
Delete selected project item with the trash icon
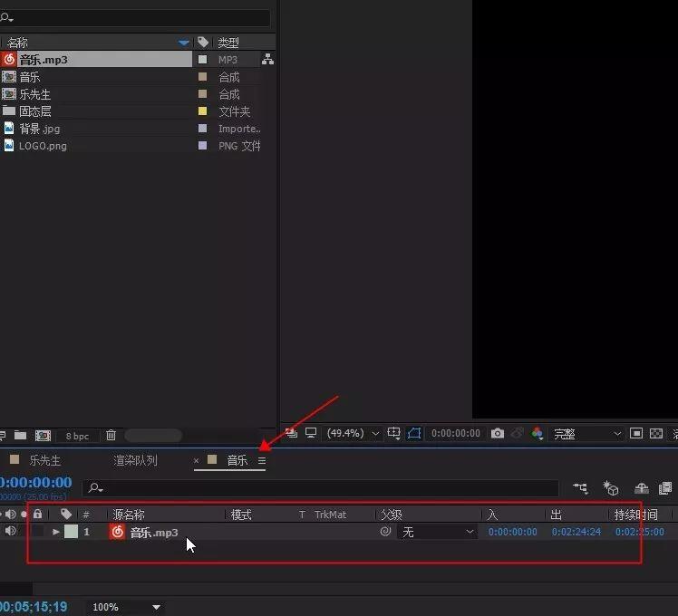(x=111, y=435)
